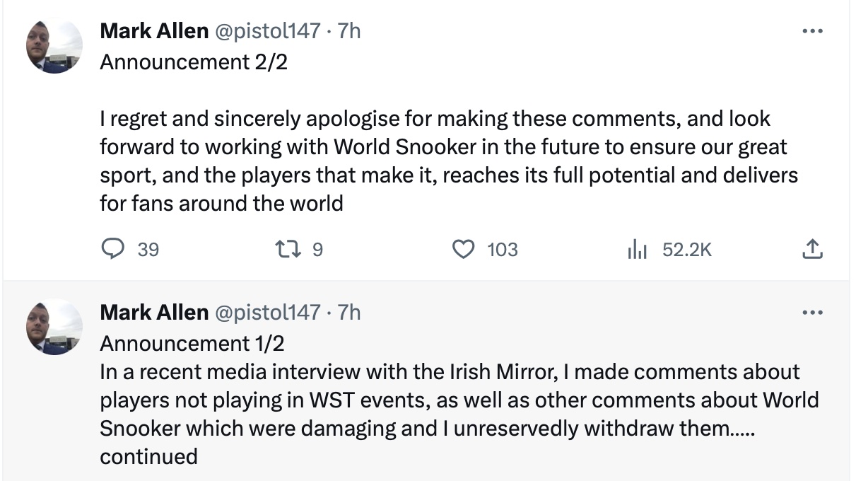Open more options for Announcement 2/2 tweet

(813, 31)
